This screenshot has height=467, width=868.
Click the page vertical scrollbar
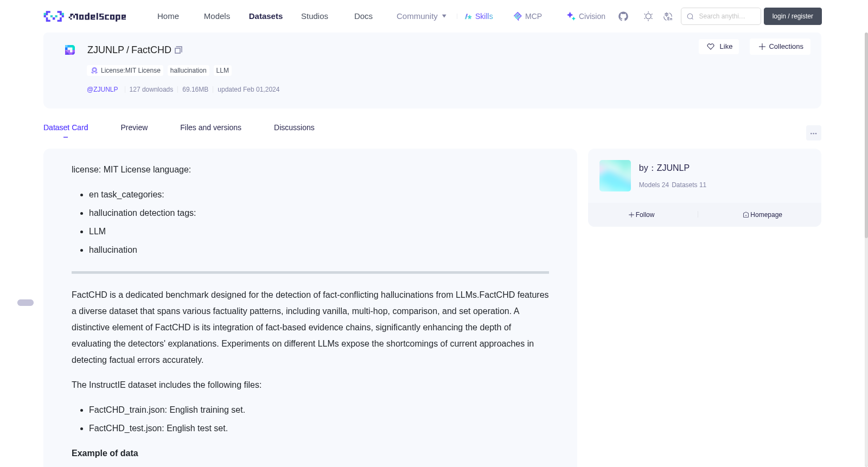[x=866, y=136]
